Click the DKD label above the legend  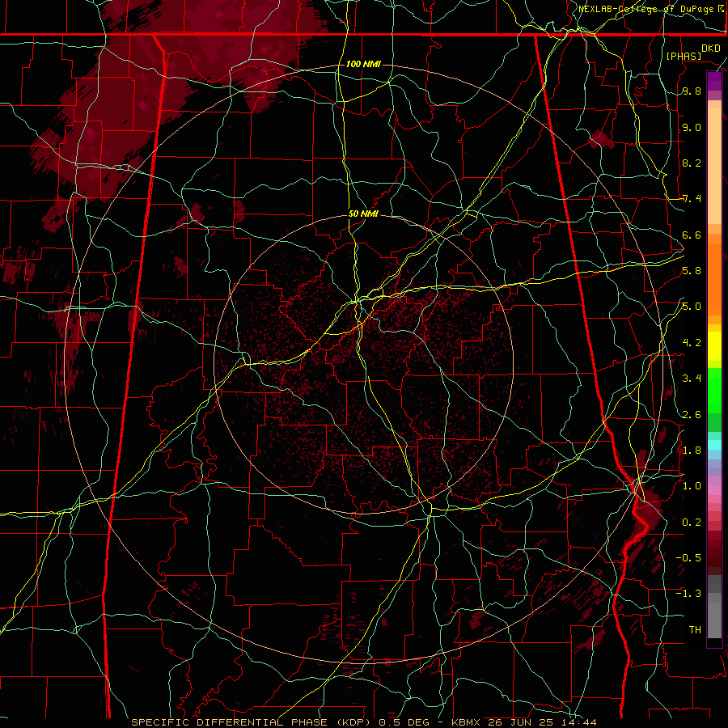point(711,49)
